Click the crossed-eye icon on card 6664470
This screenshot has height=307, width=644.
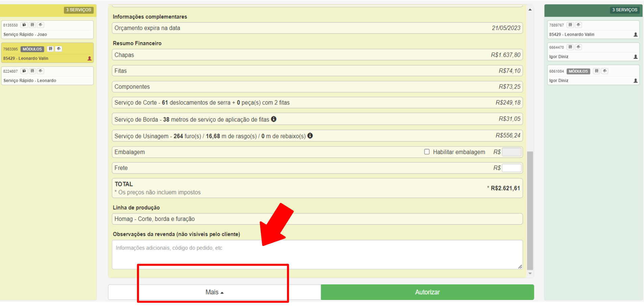pos(578,47)
